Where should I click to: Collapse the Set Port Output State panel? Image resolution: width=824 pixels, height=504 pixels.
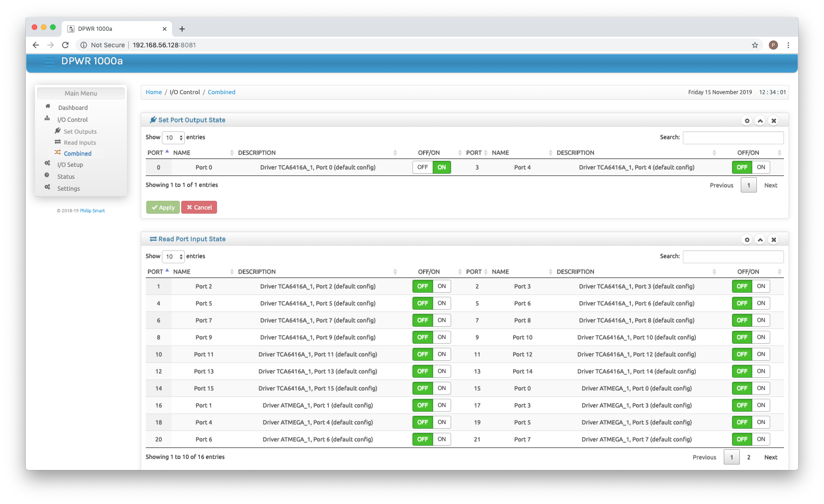[760, 121]
